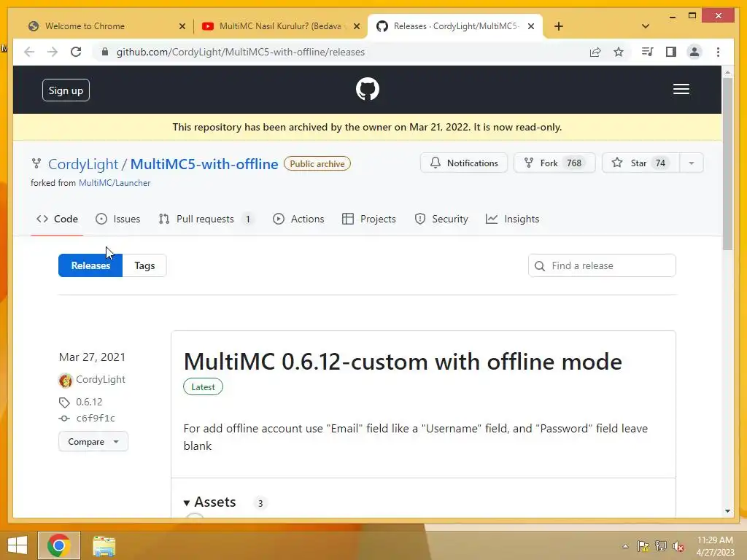This screenshot has height=560, width=747.
Task: Click the Public archive badge
Action: [x=317, y=164]
